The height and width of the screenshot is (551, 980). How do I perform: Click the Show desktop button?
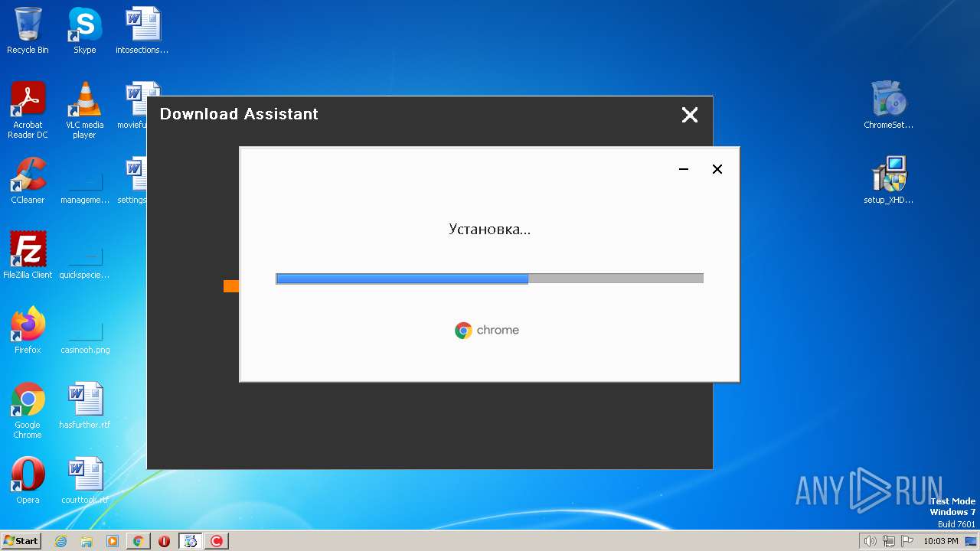tap(972, 541)
